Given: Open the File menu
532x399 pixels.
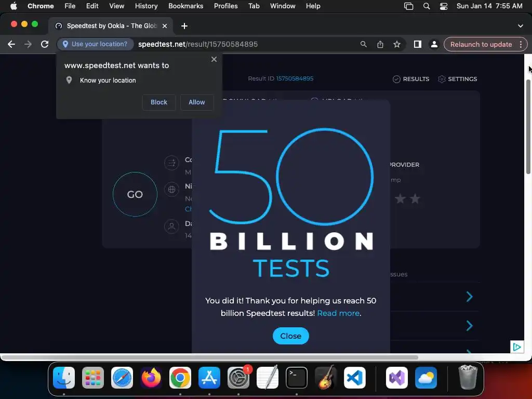Looking at the screenshot, I should (70, 6).
